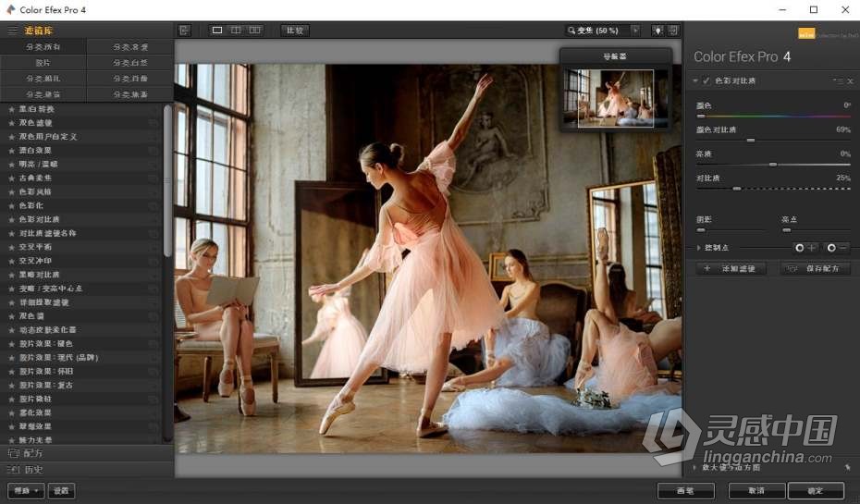
Task: Toggle the side panel icon in top toolbar
Action: click(184, 31)
